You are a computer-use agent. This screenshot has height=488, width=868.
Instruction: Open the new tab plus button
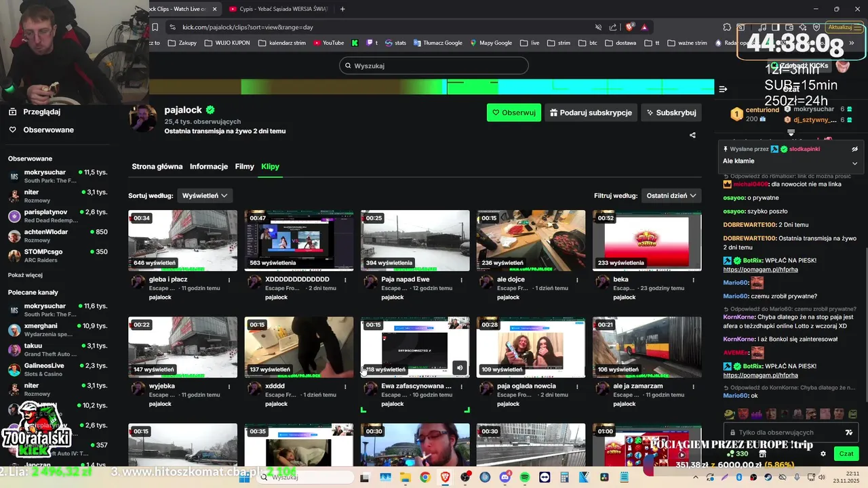[342, 9]
